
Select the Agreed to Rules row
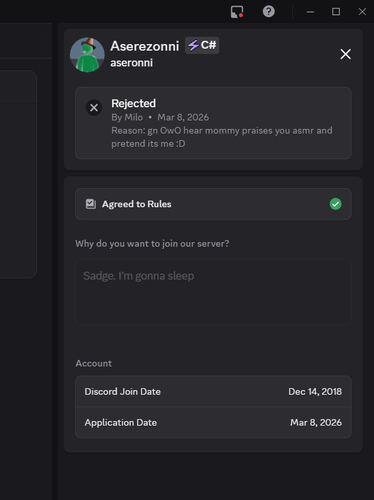point(213,204)
